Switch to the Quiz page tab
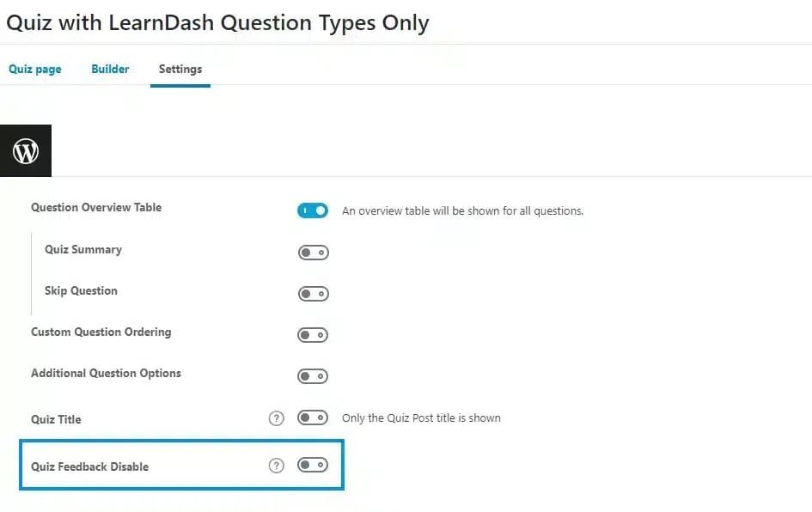Image resolution: width=812 pixels, height=512 pixels. tap(34, 69)
